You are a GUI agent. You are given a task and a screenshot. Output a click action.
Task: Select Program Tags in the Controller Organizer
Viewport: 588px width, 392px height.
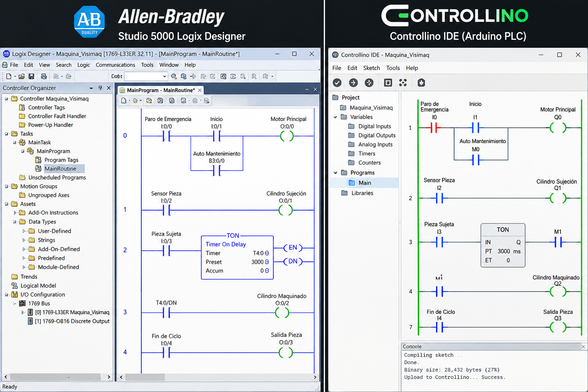(61, 160)
